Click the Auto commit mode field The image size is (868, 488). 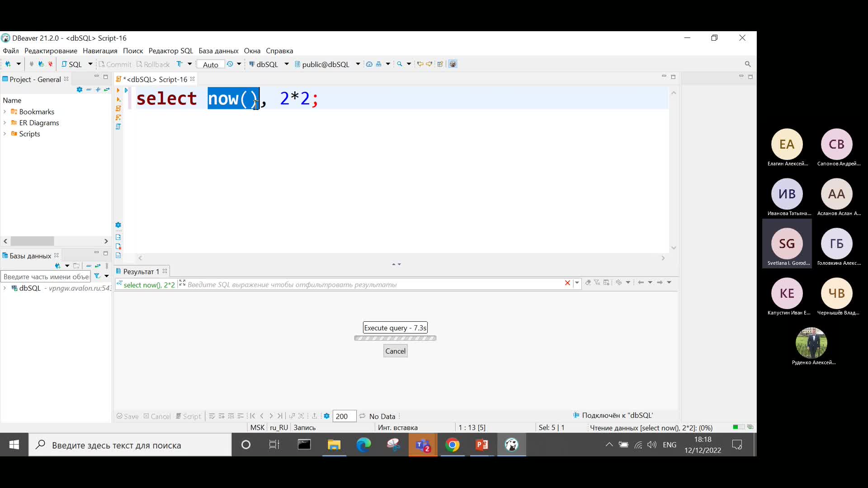pos(211,65)
